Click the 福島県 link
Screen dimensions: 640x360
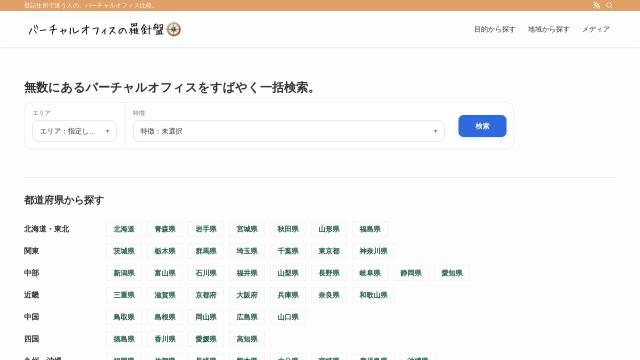click(x=370, y=229)
